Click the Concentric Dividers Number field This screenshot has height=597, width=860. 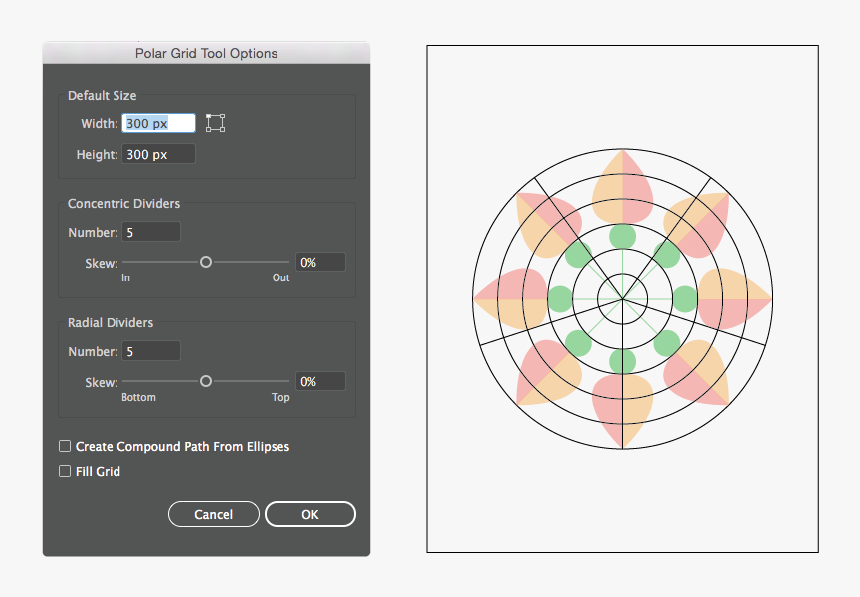pos(150,231)
